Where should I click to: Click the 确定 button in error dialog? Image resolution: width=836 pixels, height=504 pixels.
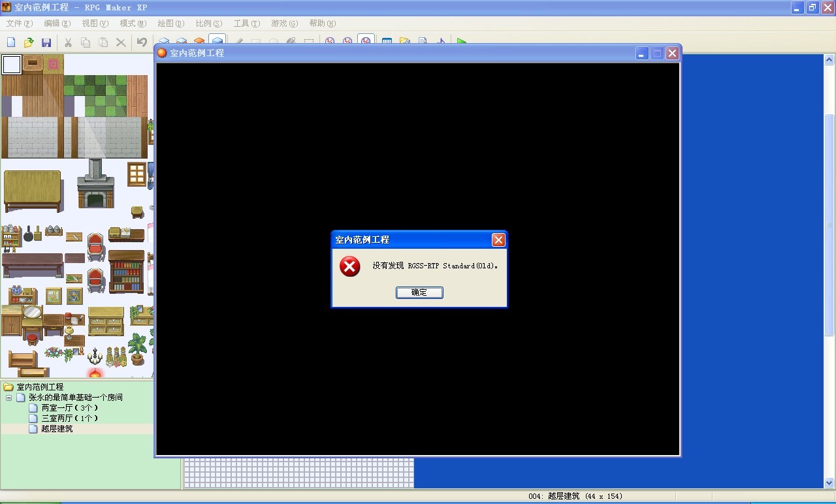(419, 292)
